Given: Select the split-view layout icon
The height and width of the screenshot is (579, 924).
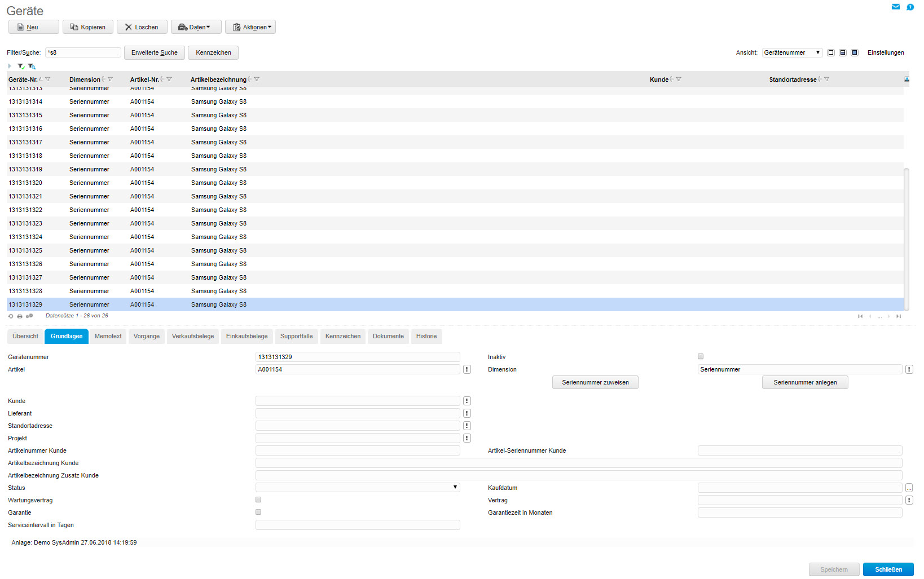Looking at the screenshot, I should (843, 52).
